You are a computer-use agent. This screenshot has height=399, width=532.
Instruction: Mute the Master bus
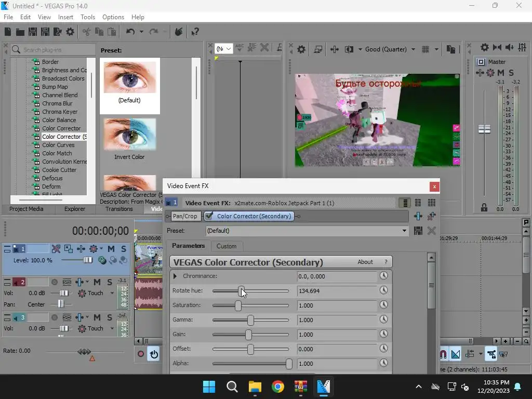pyautogui.click(x=501, y=73)
